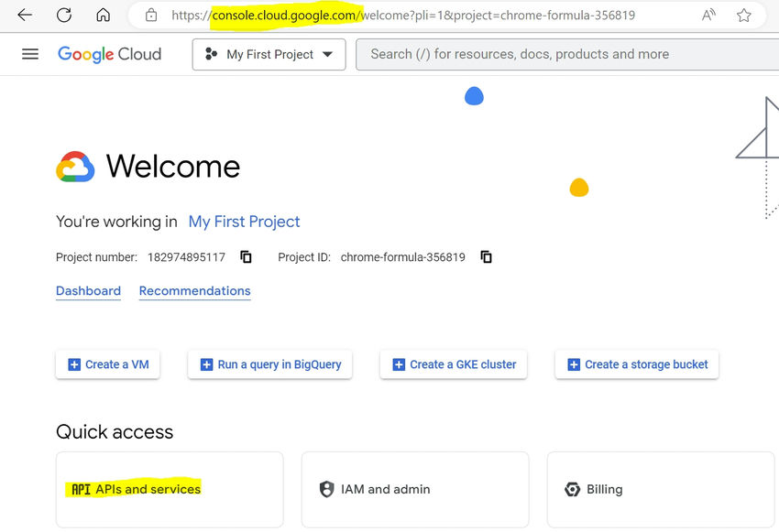779x532 pixels.
Task: Click Run a query in BigQuery
Action: tap(269, 364)
